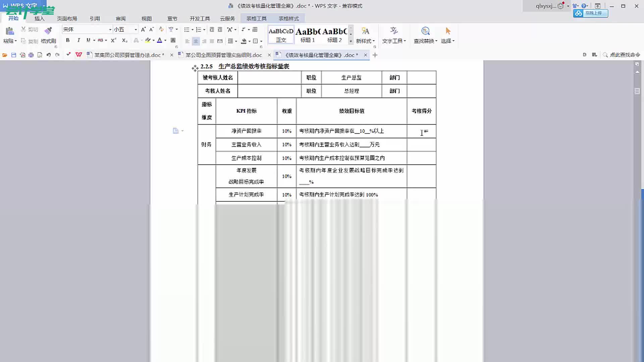The height and width of the screenshot is (362, 644).
Task: Decrease paragraph indent
Action: pos(212,29)
